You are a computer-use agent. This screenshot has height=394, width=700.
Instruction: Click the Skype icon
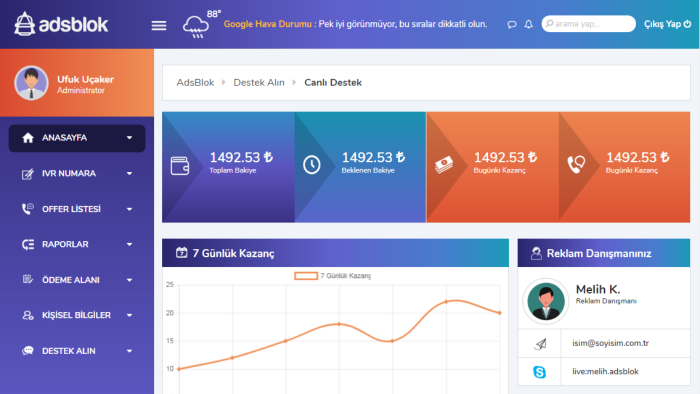click(x=539, y=372)
